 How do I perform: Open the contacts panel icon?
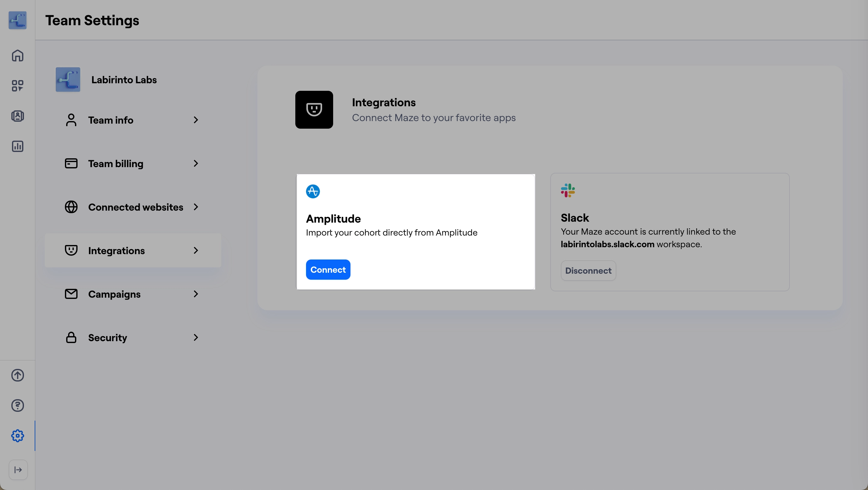pos(17,116)
